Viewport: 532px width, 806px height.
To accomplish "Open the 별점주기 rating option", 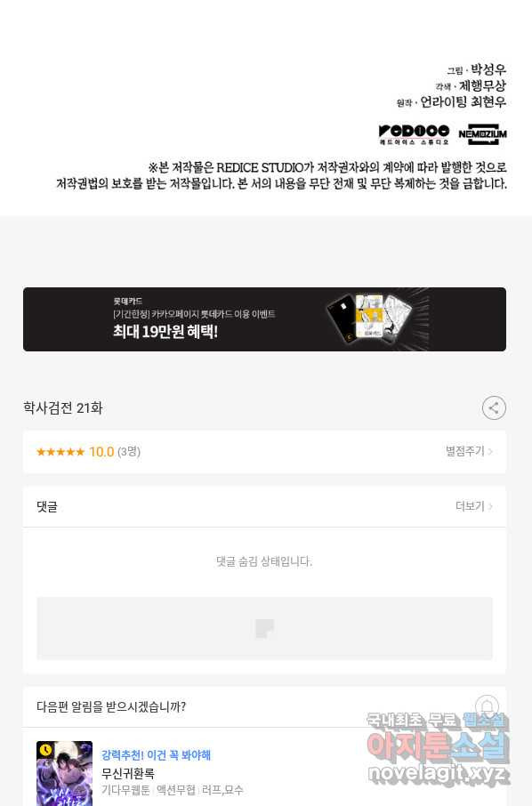I will (x=469, y=451).
